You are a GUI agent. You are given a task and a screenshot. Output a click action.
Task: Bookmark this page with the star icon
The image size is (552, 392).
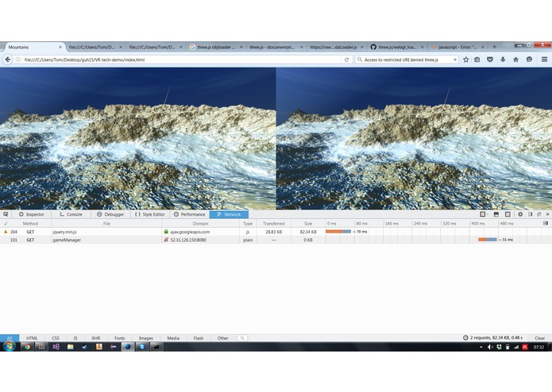coord(465,60)
